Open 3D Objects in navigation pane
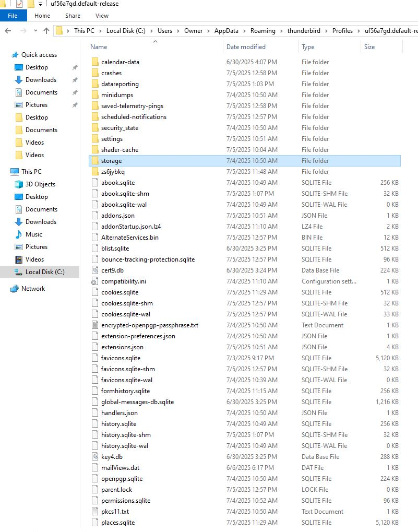The image size is (418, 532). (40, 184)
